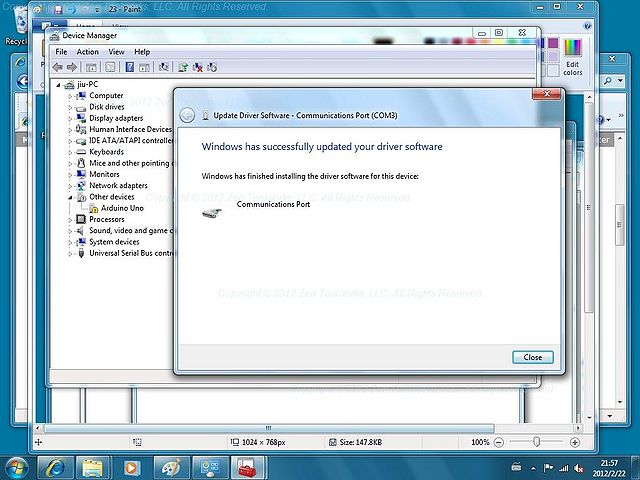Click the Back arrow in Device Manager toolbar
The width and height of the screenshot is (640, 480).
click(x=58, y=67)
